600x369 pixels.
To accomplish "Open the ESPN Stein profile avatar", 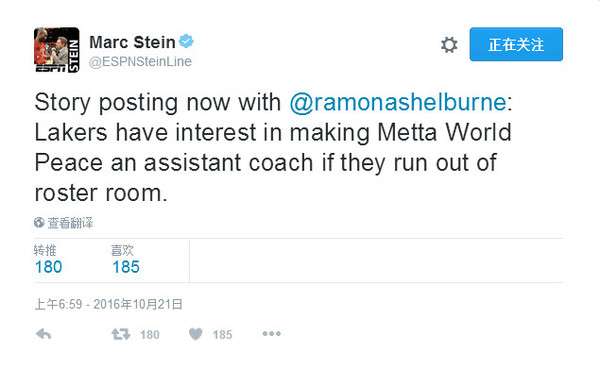I will click(x=57, y=50).
